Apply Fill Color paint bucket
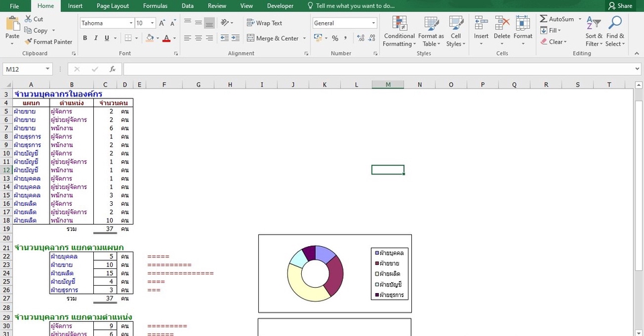Screen dimensions: 644x336 pyautogui.click(x=150, y=38)
